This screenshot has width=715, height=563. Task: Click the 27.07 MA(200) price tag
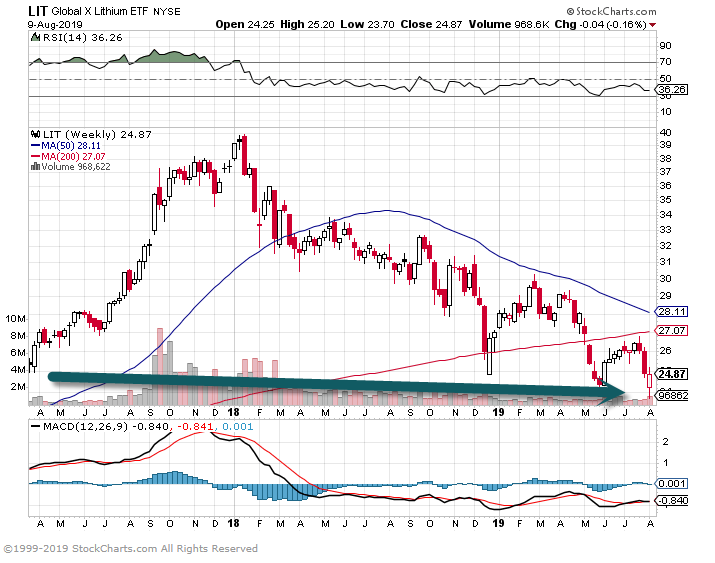[672, 331]
